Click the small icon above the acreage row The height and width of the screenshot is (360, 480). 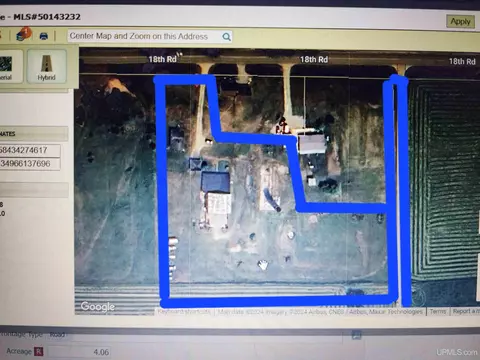click(356, 335)
